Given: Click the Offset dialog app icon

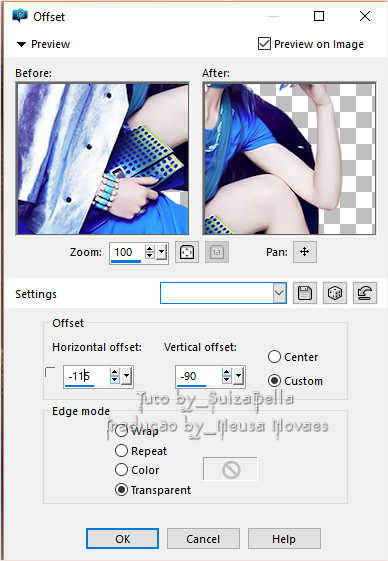Looking at the screenshot, I should click(20, 16).
